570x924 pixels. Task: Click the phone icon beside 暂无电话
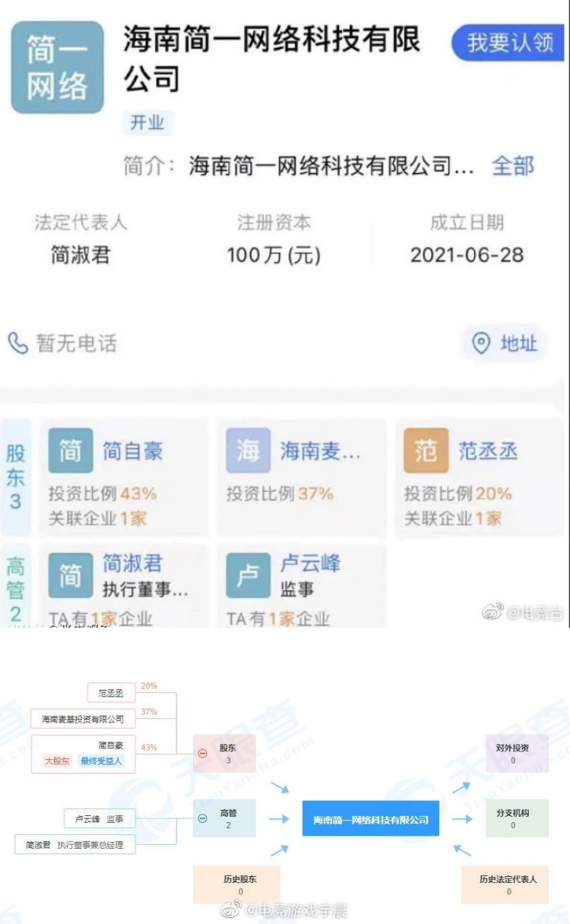(18, 343)
